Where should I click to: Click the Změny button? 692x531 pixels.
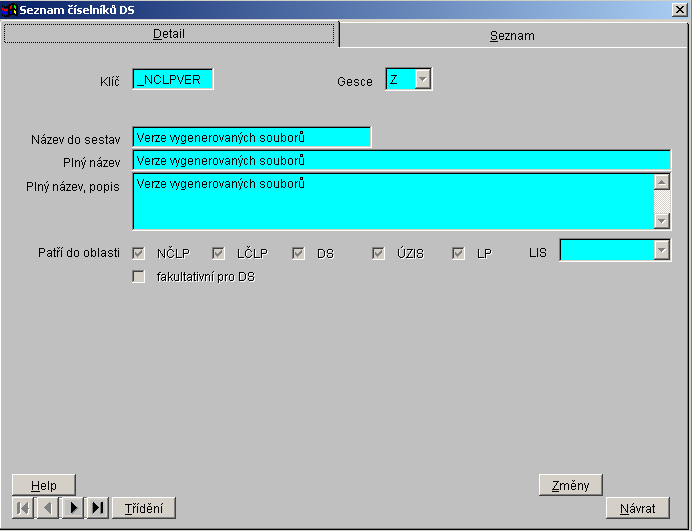pos(570,486)
